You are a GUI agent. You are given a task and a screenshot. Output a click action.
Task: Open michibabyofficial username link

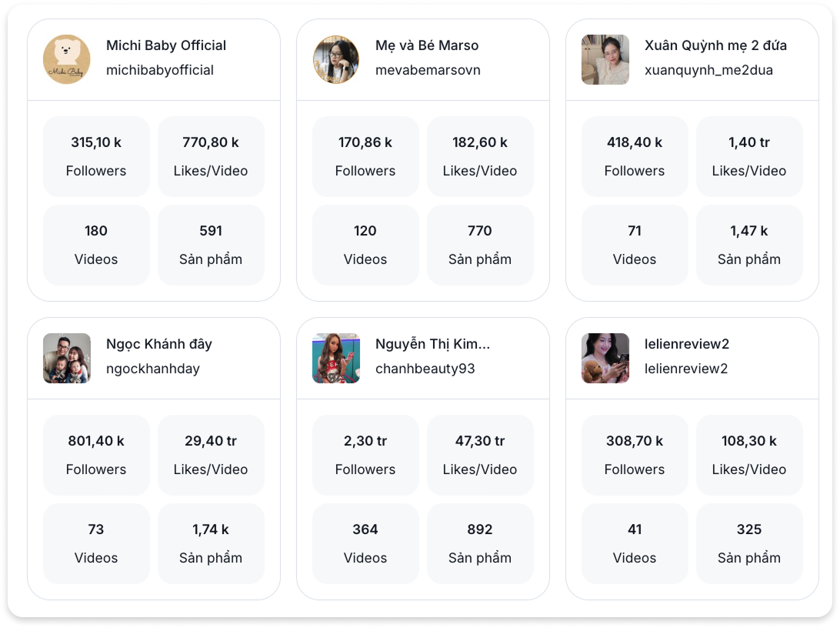click(160, 70)
